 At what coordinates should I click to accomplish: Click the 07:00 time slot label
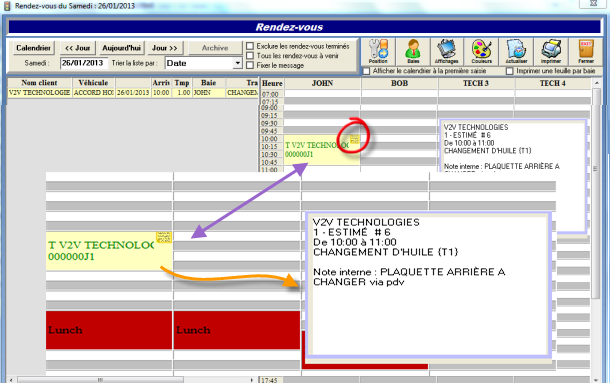[x=270, y=94]
